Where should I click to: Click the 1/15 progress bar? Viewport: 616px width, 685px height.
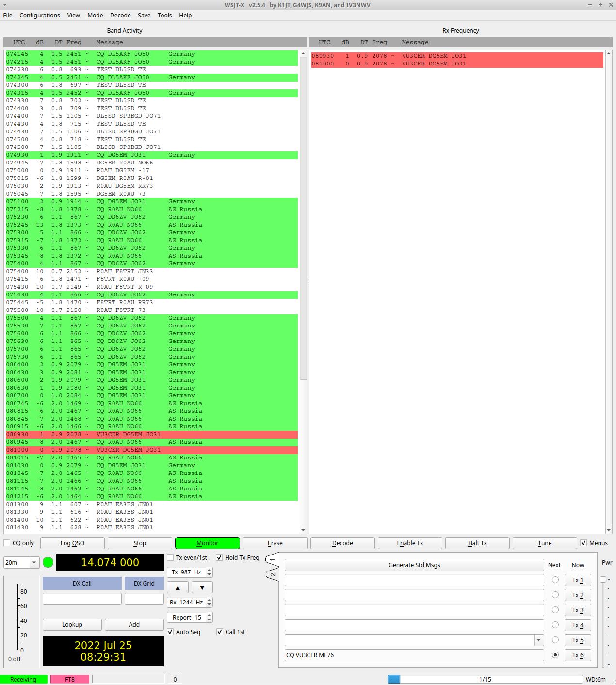(485, 679)
